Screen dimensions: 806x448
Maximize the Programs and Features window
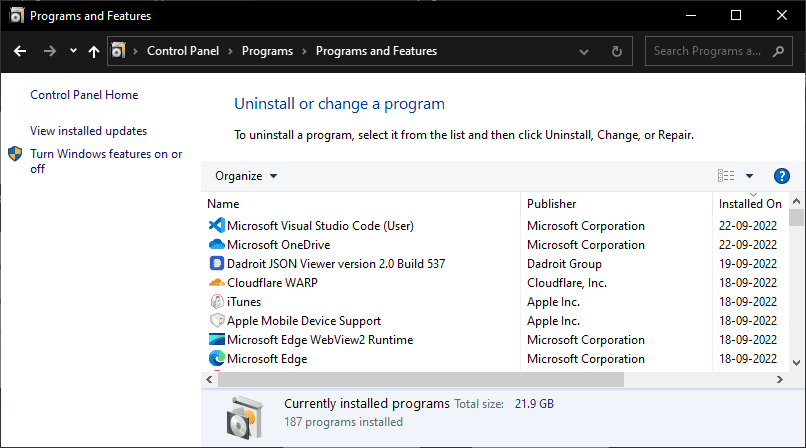[x=736, y=15]
